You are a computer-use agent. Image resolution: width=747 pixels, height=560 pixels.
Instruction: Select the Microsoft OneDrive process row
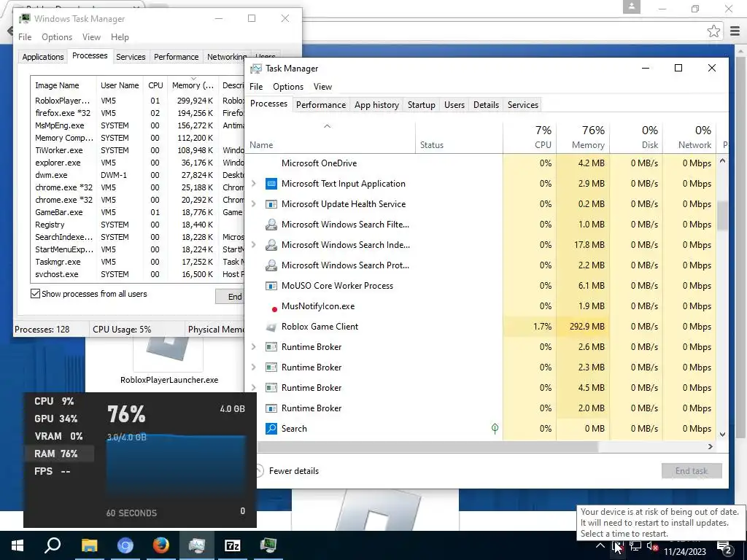[x=481, y=163]
